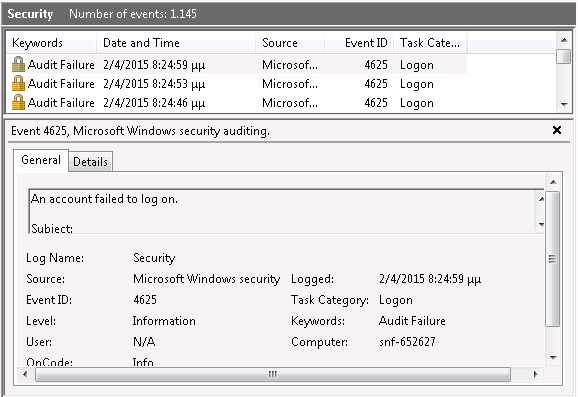This screenshot has height=397, width=578.
Task: Click lock icon of 8:24:53 Audit Failure
Action: (x=18, y=84)
